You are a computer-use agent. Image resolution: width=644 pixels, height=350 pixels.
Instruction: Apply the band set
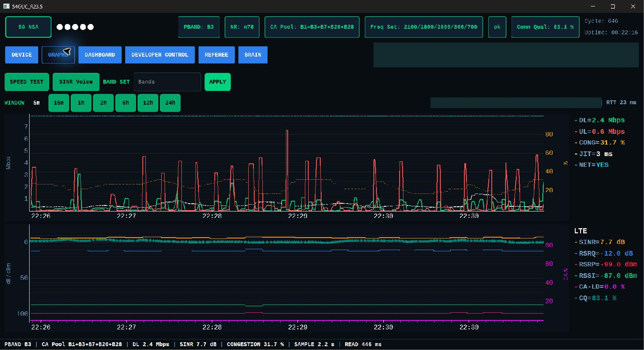pyautogui.click(x=218, y=82)
